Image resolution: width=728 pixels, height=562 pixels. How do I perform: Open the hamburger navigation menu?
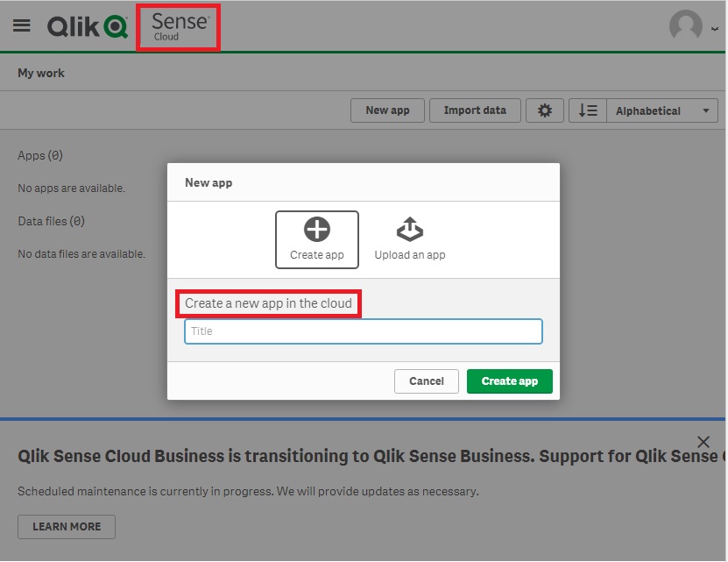21,25
